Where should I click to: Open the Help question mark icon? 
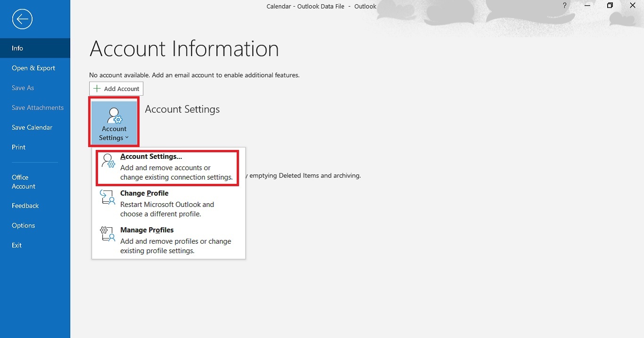[565, 5]
